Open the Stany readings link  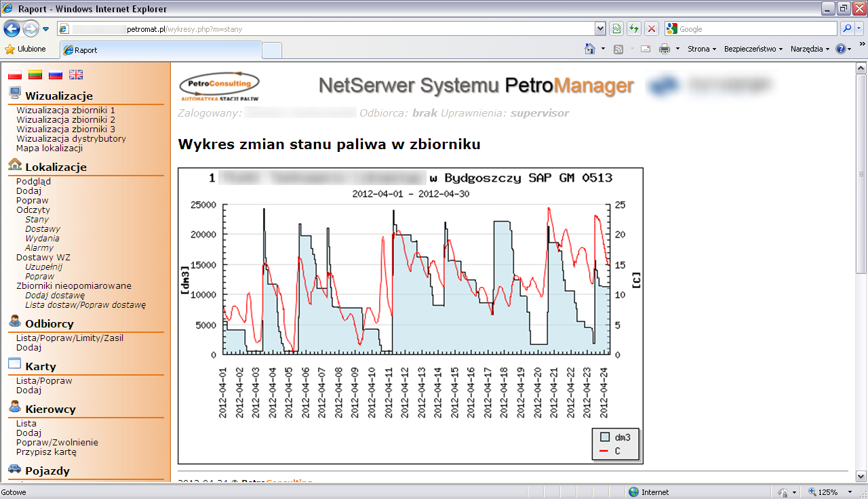coord(37,220)
